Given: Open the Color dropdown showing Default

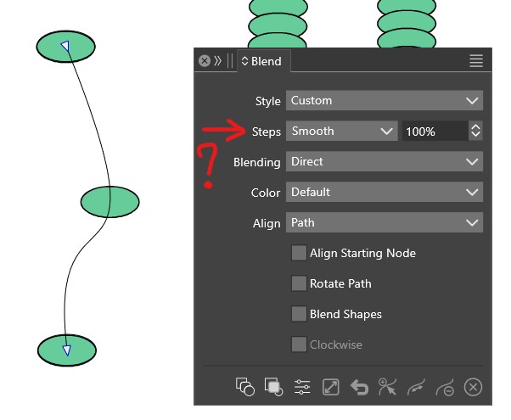Looking at the screenshot, I should tap(385, 192).
